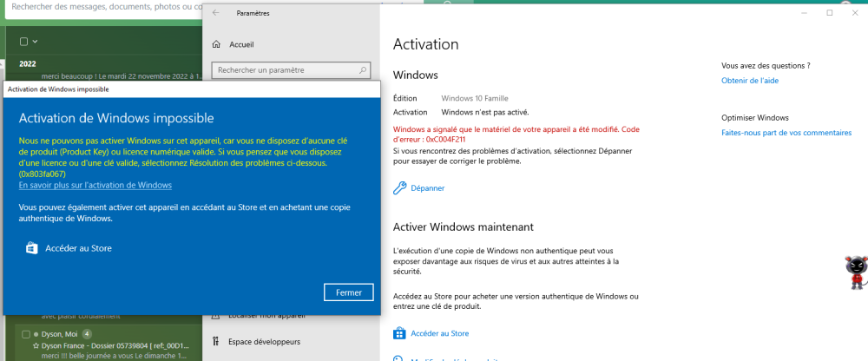This screenshot has height=361, width=868.
Task: Open 'Obtenir de l'aide' link
Action: [749, 81]
